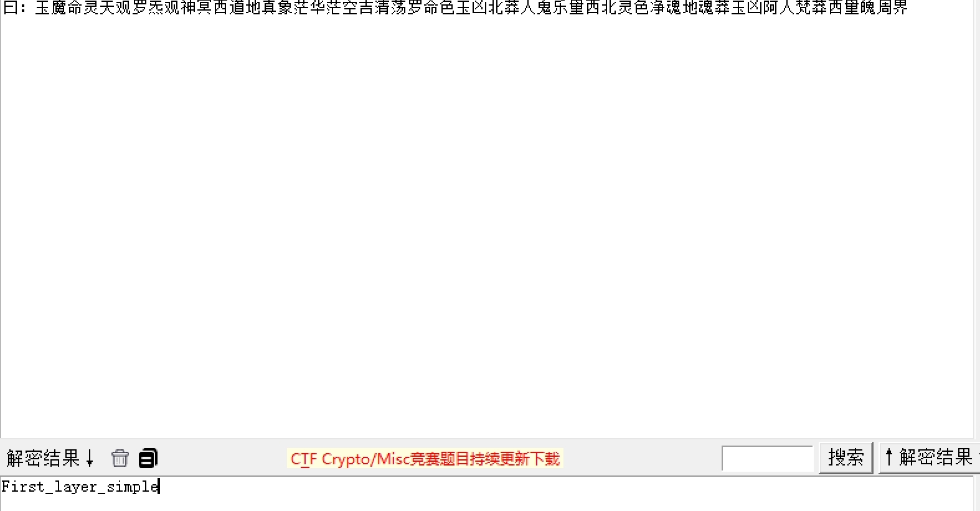Focus the search text box
This screenshot has width=980, height=511.
767,459
